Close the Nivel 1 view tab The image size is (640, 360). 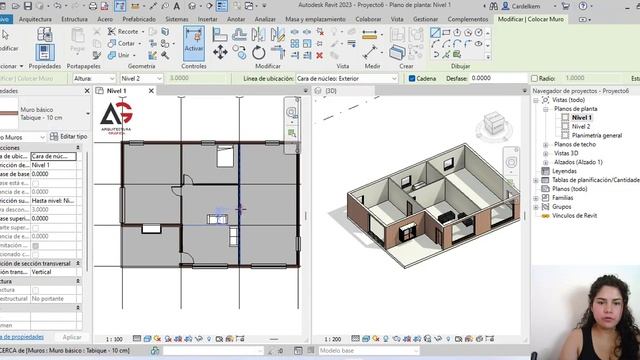coord(151,91)
